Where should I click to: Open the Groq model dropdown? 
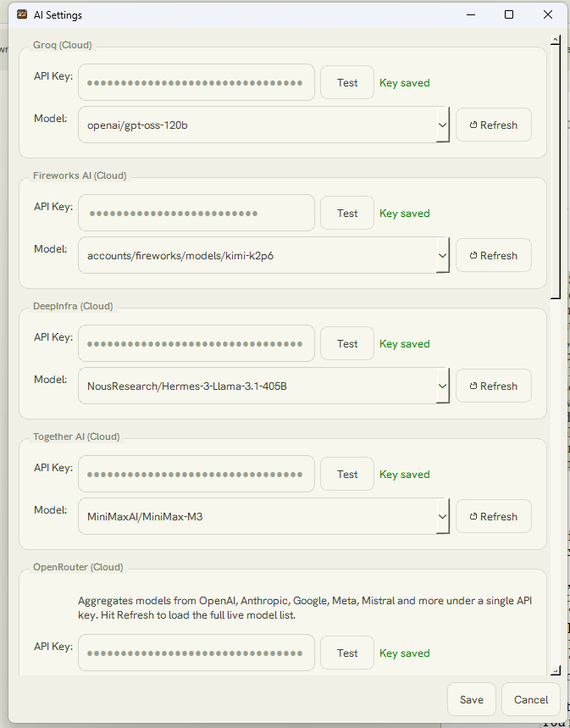pyautogui.click(x=442, y=125)
